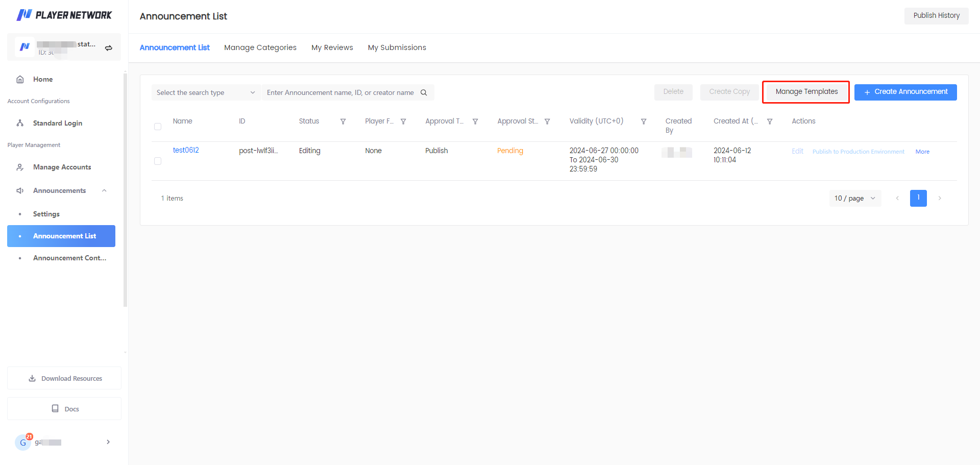The height and width of the screenshot is (465, 980).
Task: Open the Validity column filter icon
Action: coord(644,121)
